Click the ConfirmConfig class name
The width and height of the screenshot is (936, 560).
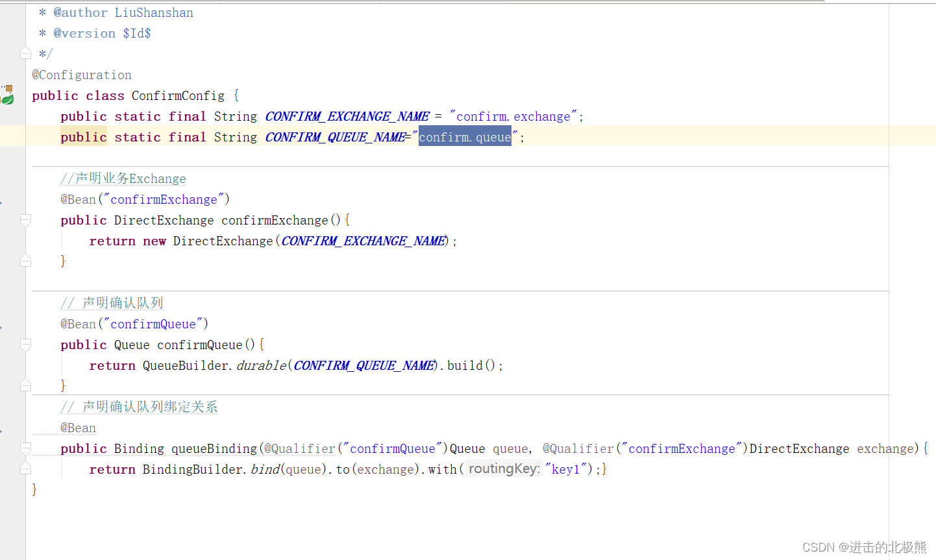(178, 95)
